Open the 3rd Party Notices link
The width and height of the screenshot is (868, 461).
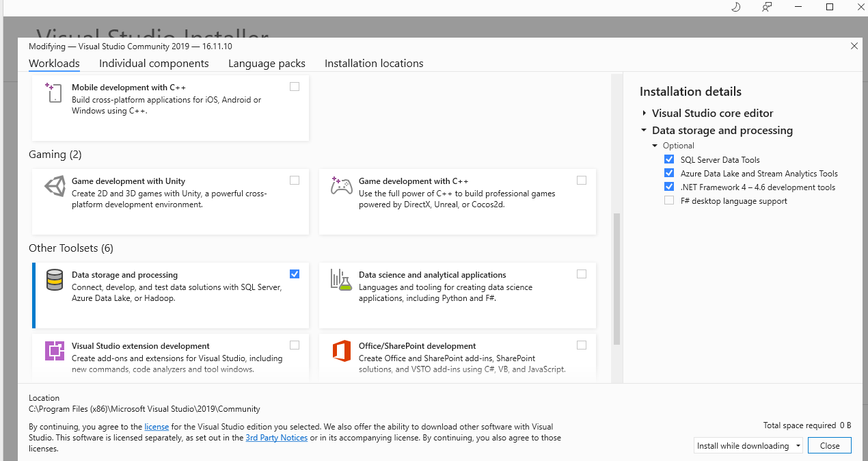click(x=276, y=438)
